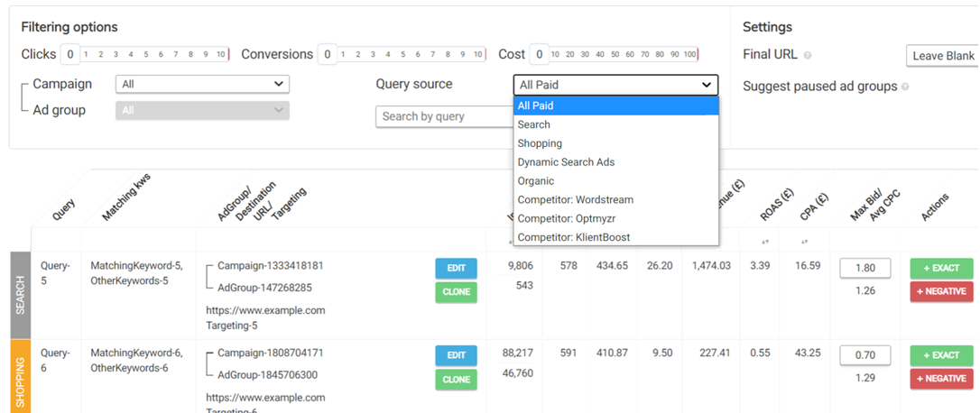Add Query-6 as negative keyword

[941, 380]
